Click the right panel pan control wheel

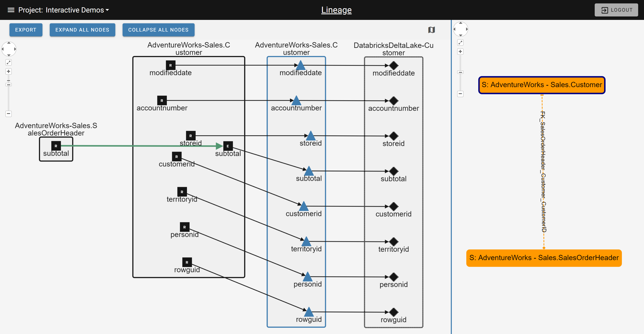pyautogui.click(x=460, y=29)
